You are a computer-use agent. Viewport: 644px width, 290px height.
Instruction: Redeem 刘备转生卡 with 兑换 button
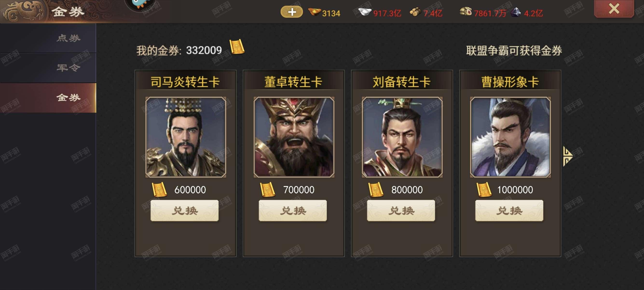401,211
